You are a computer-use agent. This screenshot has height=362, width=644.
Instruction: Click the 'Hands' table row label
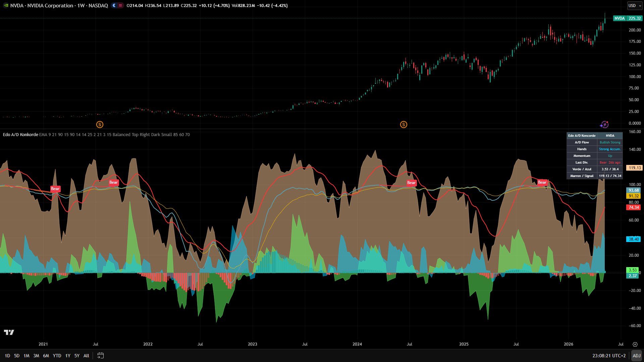582,149
